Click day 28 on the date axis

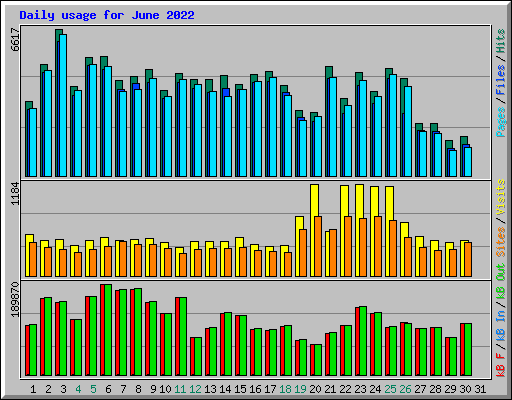click(435, 389)
